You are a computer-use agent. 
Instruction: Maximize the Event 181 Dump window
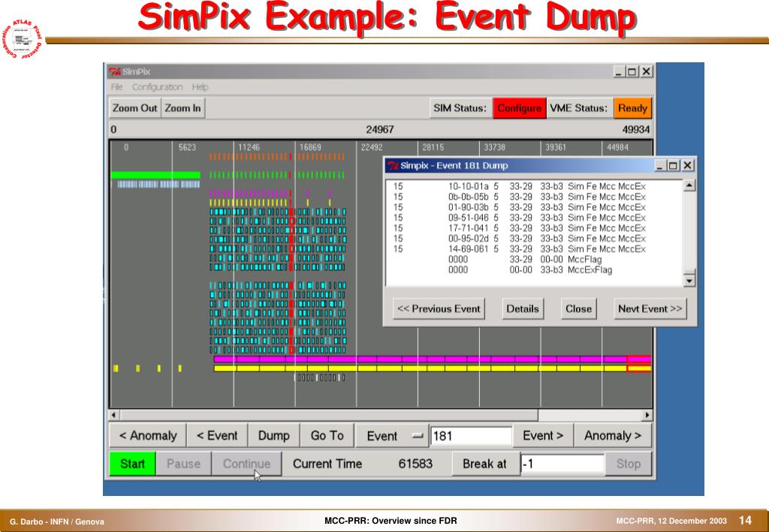[x=674, y=166]
